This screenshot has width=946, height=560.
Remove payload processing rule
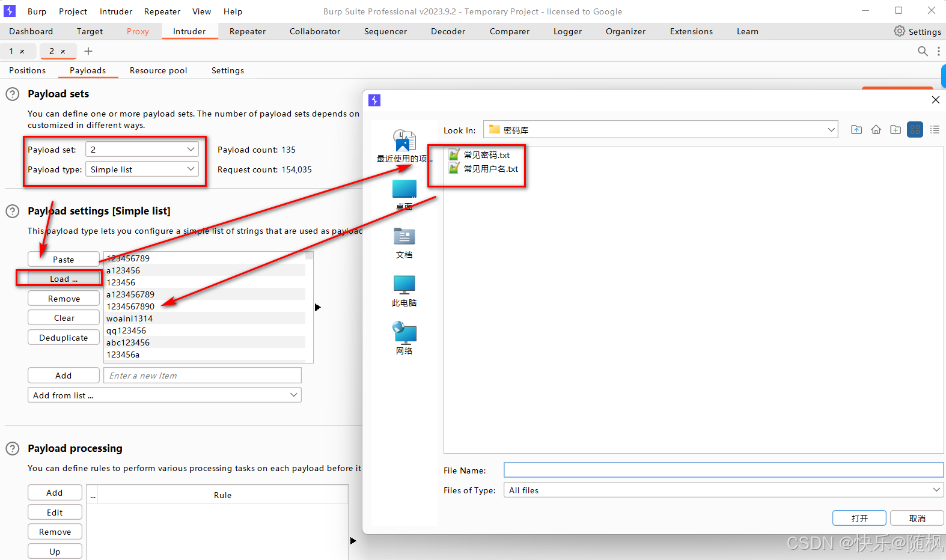[55, 531]
